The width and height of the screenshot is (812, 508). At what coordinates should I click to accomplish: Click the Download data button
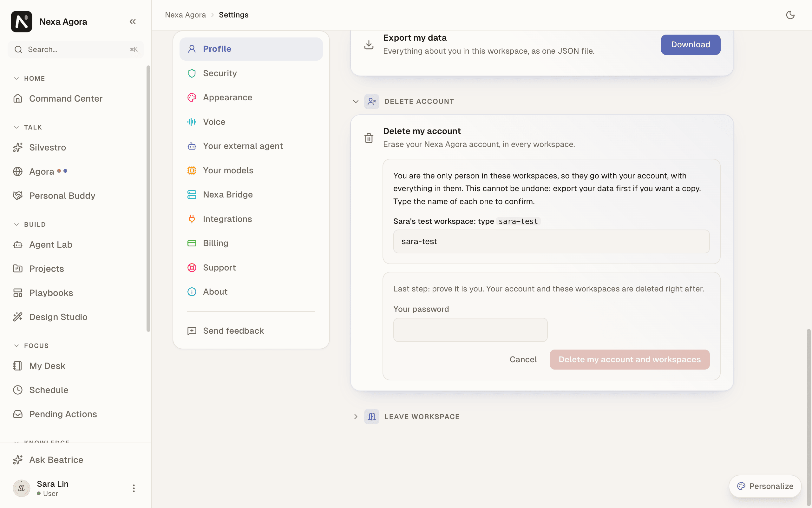(691, 45)
